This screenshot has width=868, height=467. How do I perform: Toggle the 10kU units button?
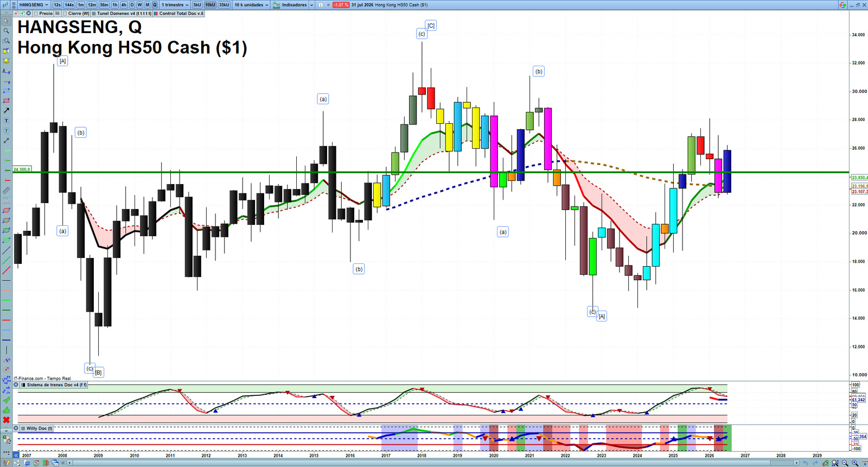(x=210, y=5)
